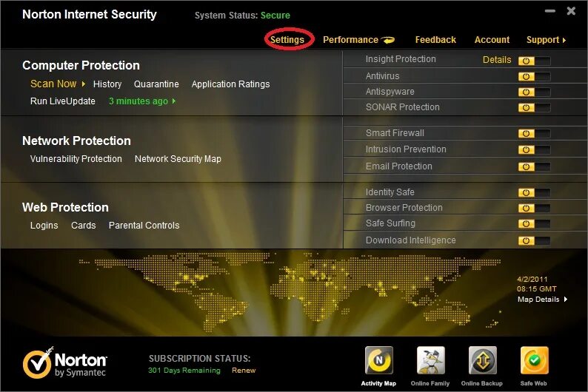Open Application Ratings
This screenshot has height=392, width=588.
coord(230,84)
